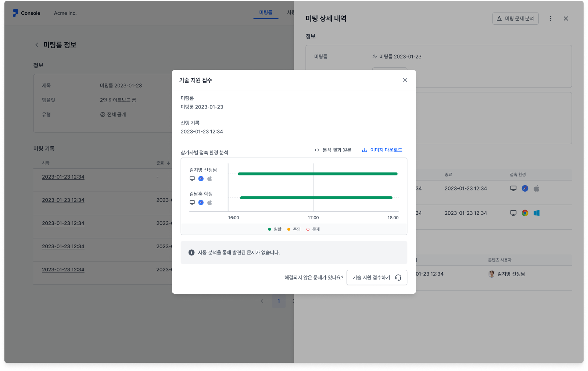Click the Console logo icon
The height and width of the screenshot is (371, 588).
tap(15, 13)
